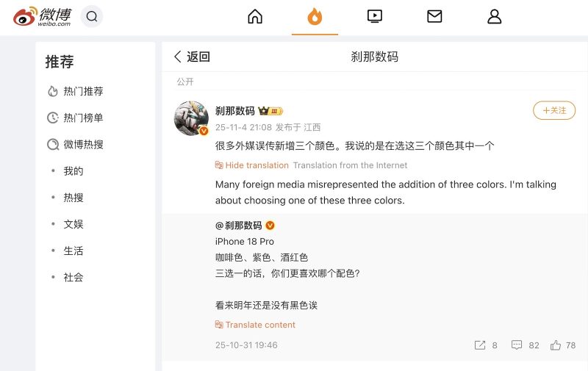Screen dimensions: 588x371
Task: Follow user with +关注 button
Action: 554,110
